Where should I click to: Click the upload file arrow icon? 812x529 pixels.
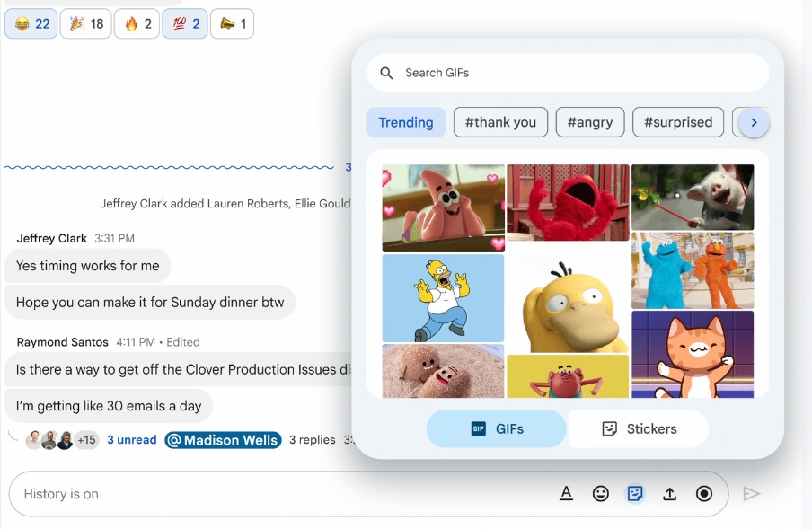(x=669, y=493)
